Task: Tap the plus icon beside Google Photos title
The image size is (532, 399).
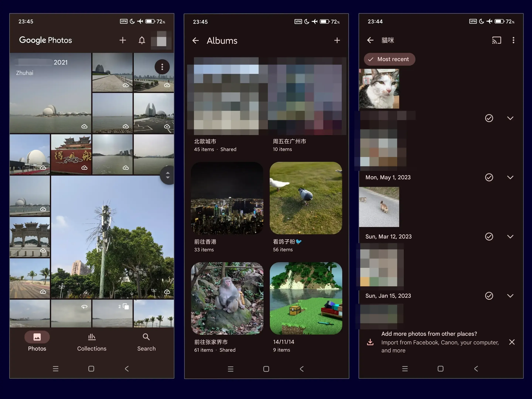Action: [x=123, y=40]
